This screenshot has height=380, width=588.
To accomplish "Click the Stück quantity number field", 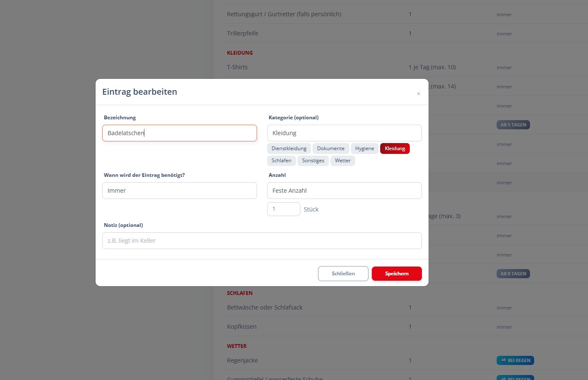I will coord(284,209).
